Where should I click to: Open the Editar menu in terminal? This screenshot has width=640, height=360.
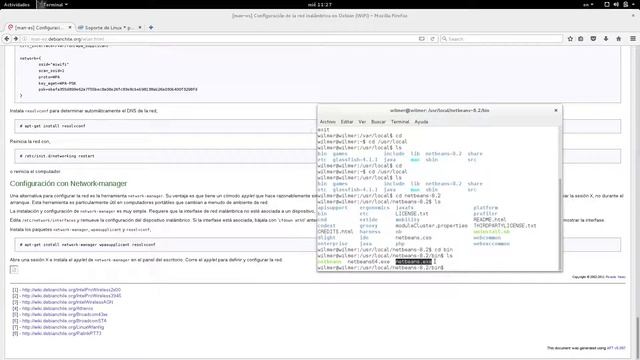point(347,122)
